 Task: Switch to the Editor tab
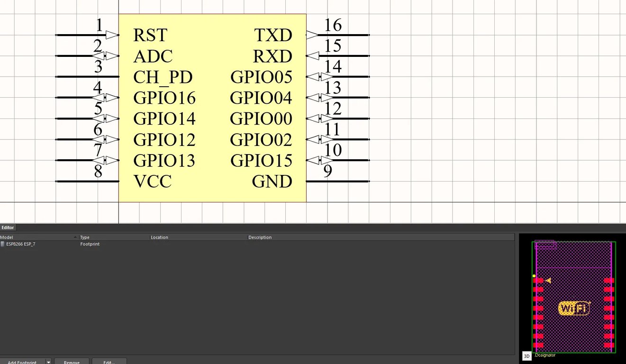point(8,227)
